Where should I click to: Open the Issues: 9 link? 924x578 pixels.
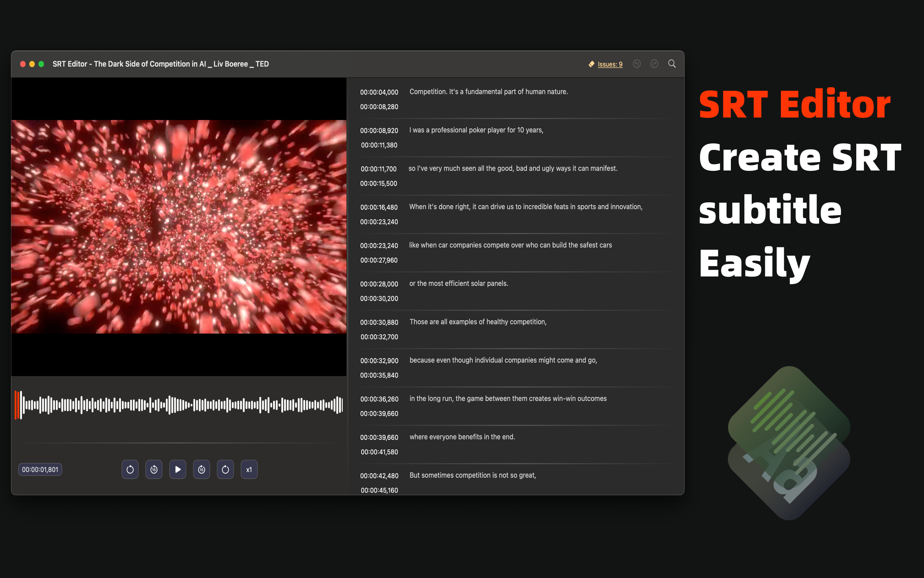610,64
